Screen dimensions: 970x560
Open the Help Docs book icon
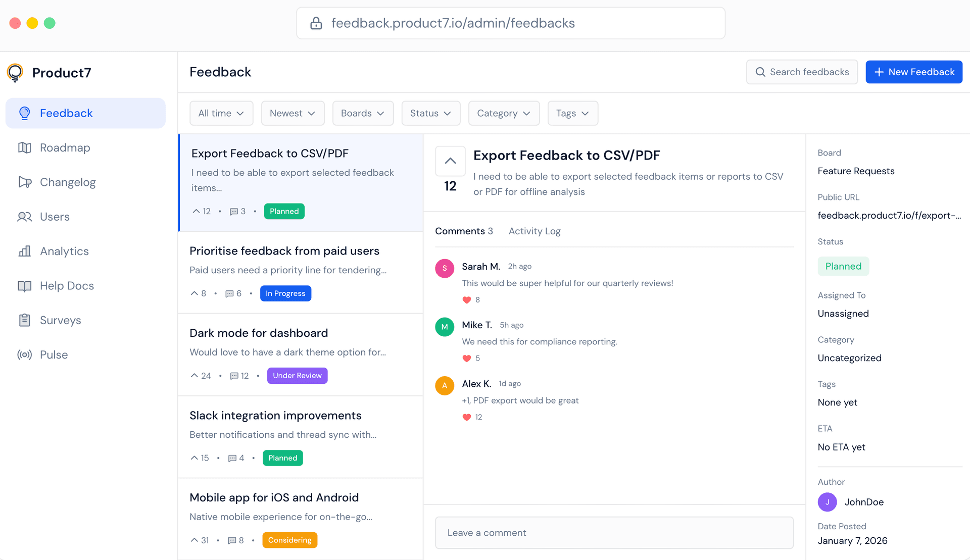click(x=24, y=285)
